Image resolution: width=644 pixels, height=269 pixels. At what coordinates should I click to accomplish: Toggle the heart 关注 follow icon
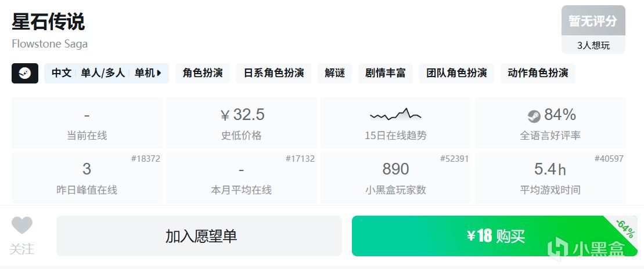[21, 225]
